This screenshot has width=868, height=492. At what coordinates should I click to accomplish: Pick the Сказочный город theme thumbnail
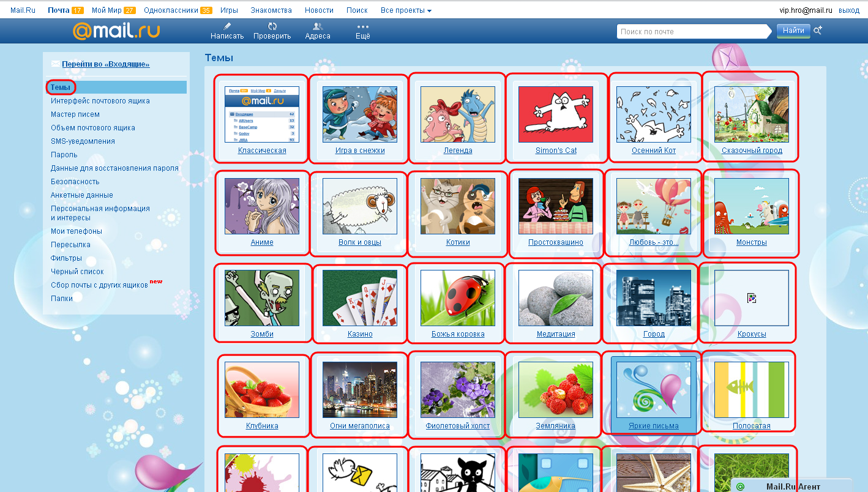pos(752,114)
